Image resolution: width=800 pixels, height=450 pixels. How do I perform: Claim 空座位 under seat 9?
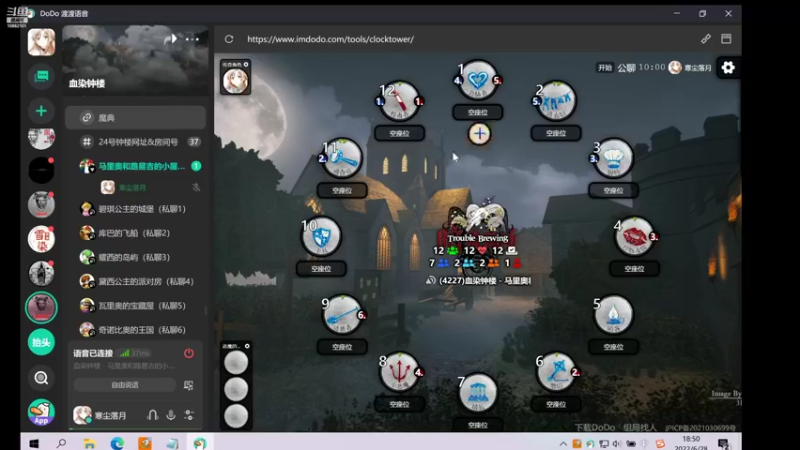342,347
